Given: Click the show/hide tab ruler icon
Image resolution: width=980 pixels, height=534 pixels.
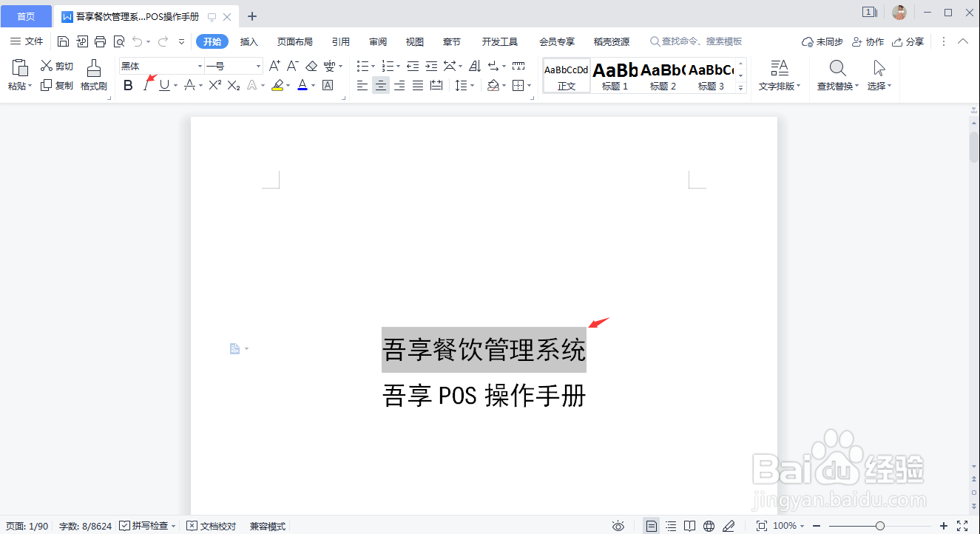Looking at the screenshot, I should 518,66.
